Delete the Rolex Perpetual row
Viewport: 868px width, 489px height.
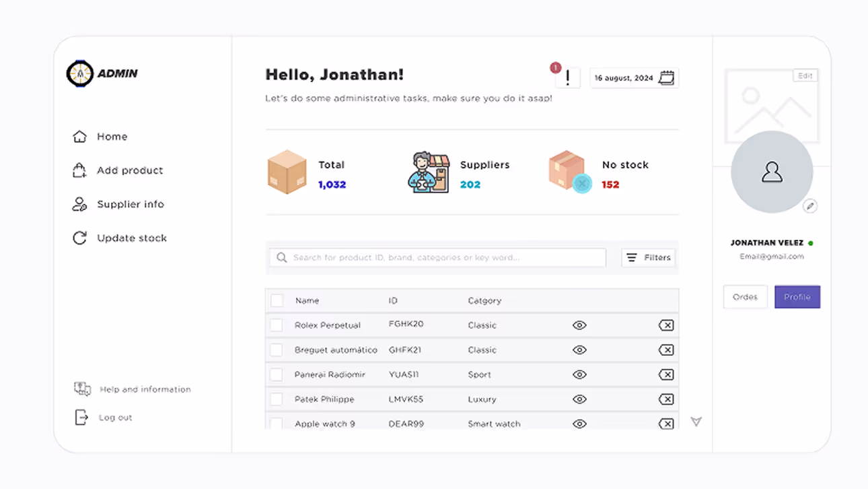pos(666,325)
